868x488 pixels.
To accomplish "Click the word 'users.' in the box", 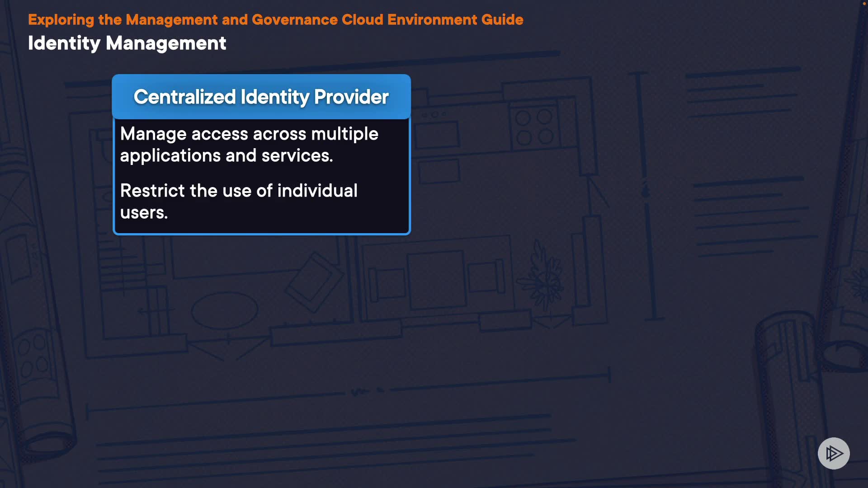I will 144,212.
